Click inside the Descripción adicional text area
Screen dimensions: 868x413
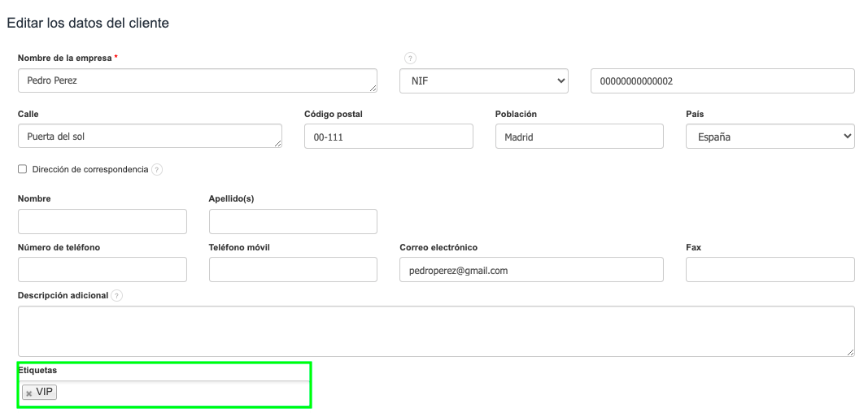[x=435, y=331]
